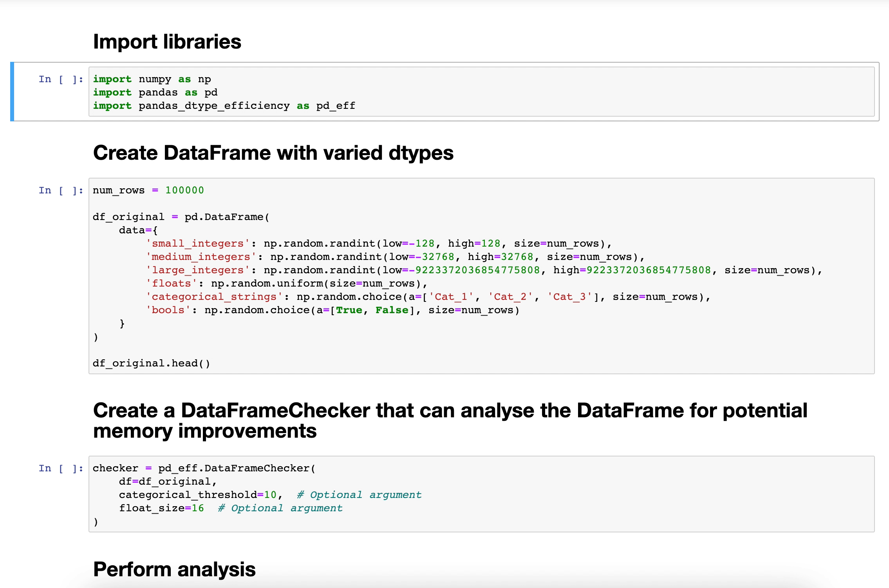Image resolution: width=889 pixels, height=588 pixels.
Task: Click the 'medium_integers' key in the code
Action: 201,257
